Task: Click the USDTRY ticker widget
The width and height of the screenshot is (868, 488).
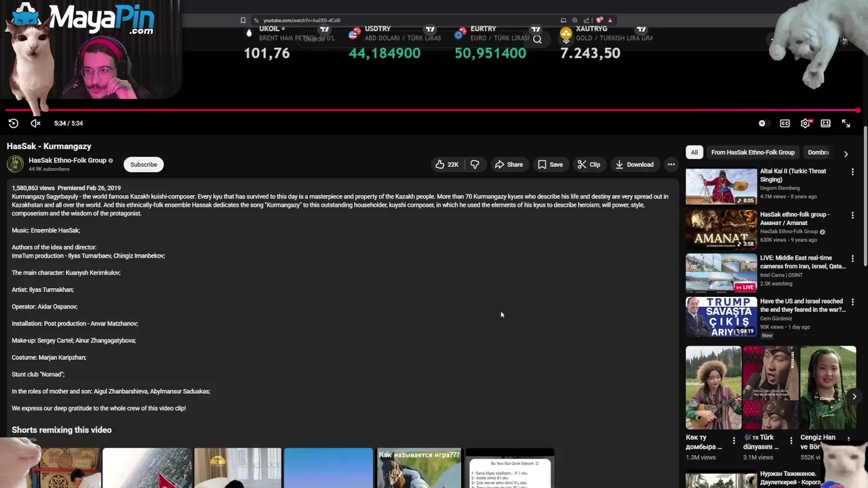Action: click(393, 42)
